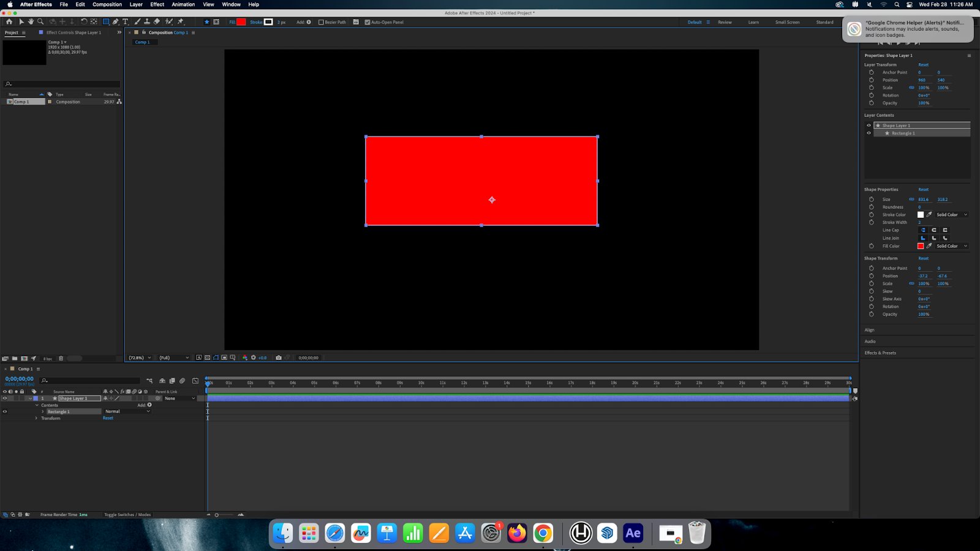Image resolution: width=980 pixels, height=551 pixels.
Task: Open the composition flowchart icon in timeline
Action: pos(149,381)
